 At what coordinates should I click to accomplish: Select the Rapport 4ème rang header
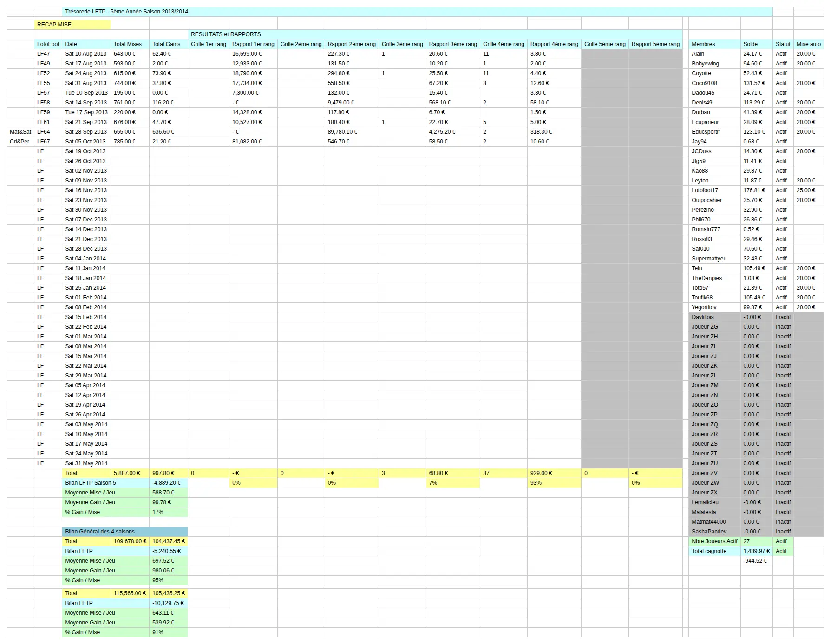pyautogui.click(x=554, y=44)
